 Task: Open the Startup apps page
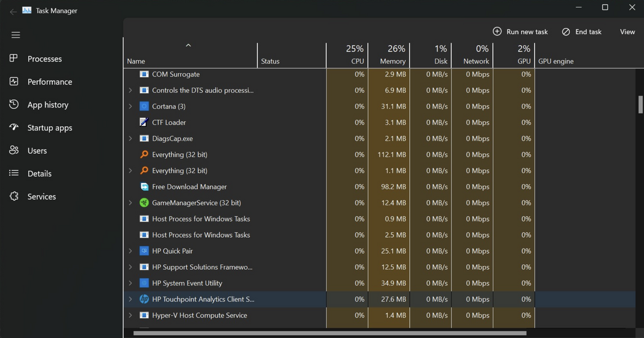[x=50, y=128]
